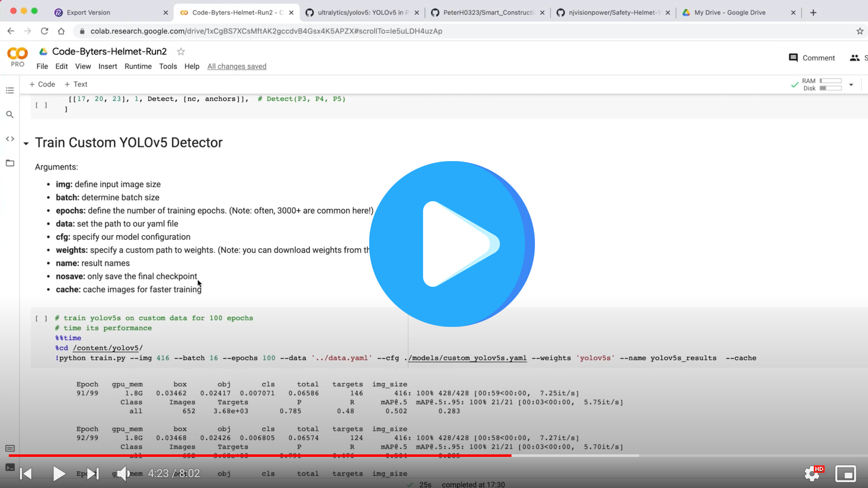Open Colab find and replace search
Viewport: 868px width, 488px height.
click(x=10, y=114)
